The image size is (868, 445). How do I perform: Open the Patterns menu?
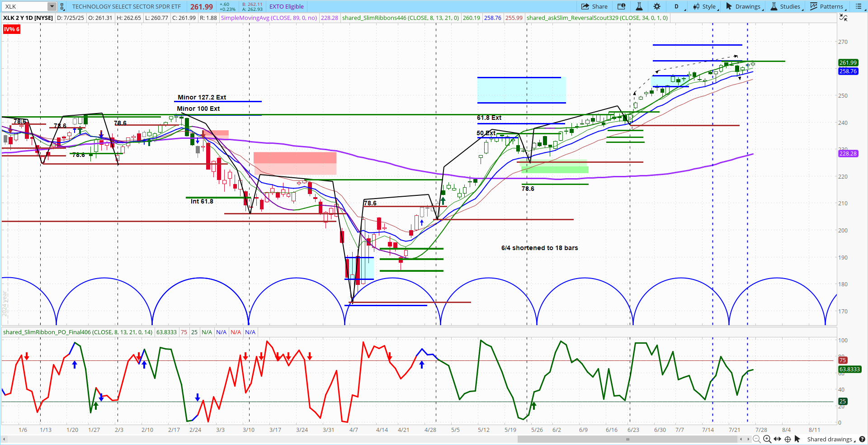click(x=827, y=6)
